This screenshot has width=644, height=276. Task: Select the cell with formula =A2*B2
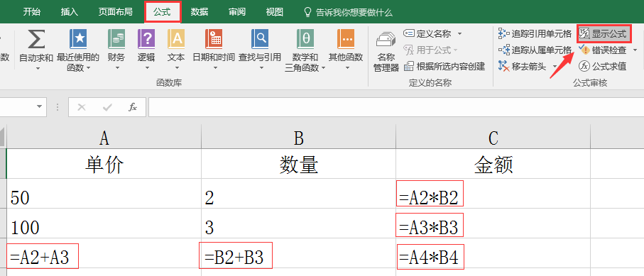(x=493, y=194)
